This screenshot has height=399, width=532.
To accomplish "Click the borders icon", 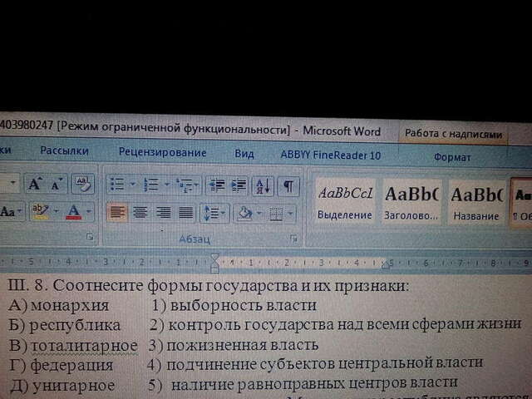I will (x=276, y=214).
